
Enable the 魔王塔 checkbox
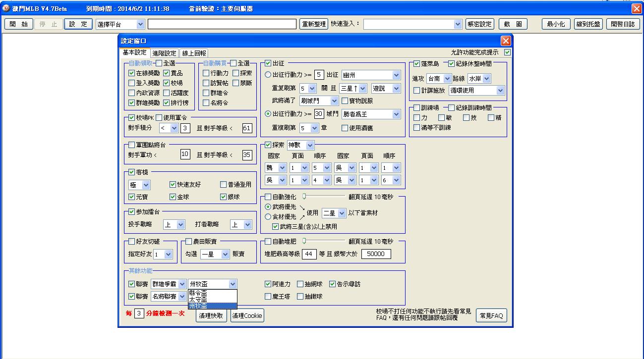tap(268, 296)
